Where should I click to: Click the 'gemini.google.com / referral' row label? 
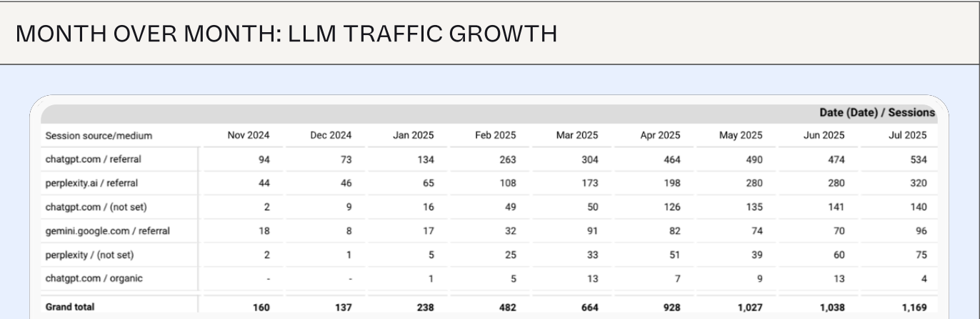coord(107,231)
